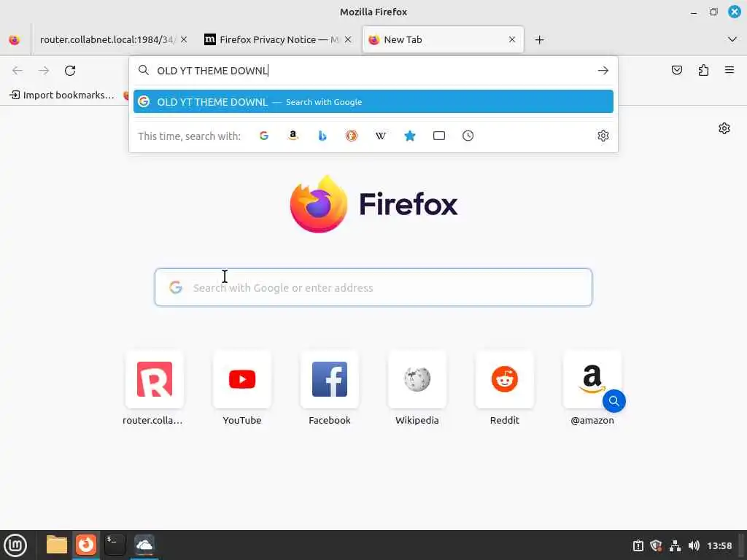This screenshot has height=560, width=747.
Task: Open the volume control in tray
Action: [x=694, y=545]
